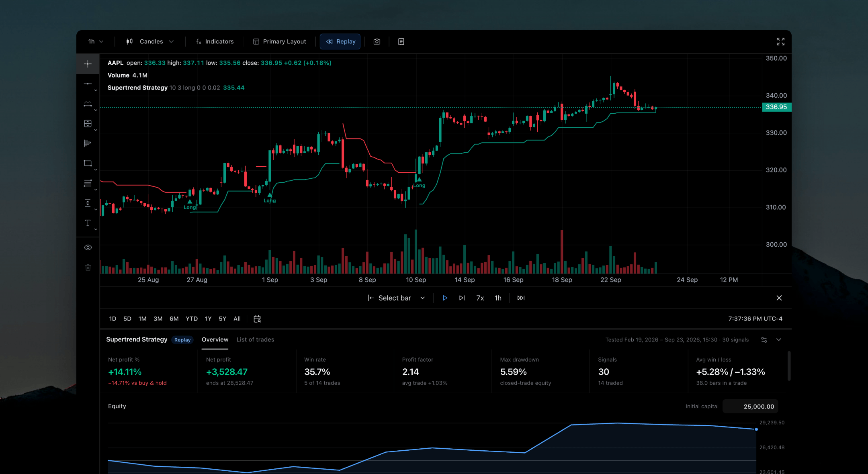Start replay playback

pos(445,298)
